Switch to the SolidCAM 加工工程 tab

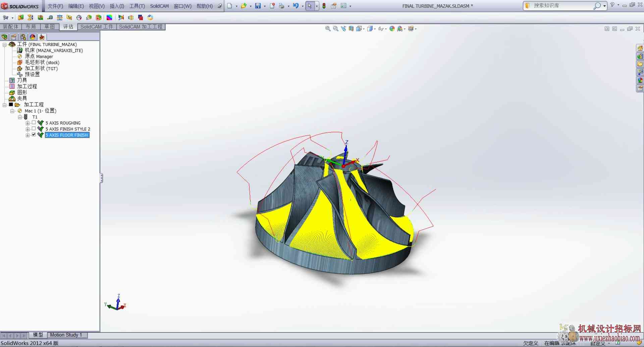pos(141,27)
